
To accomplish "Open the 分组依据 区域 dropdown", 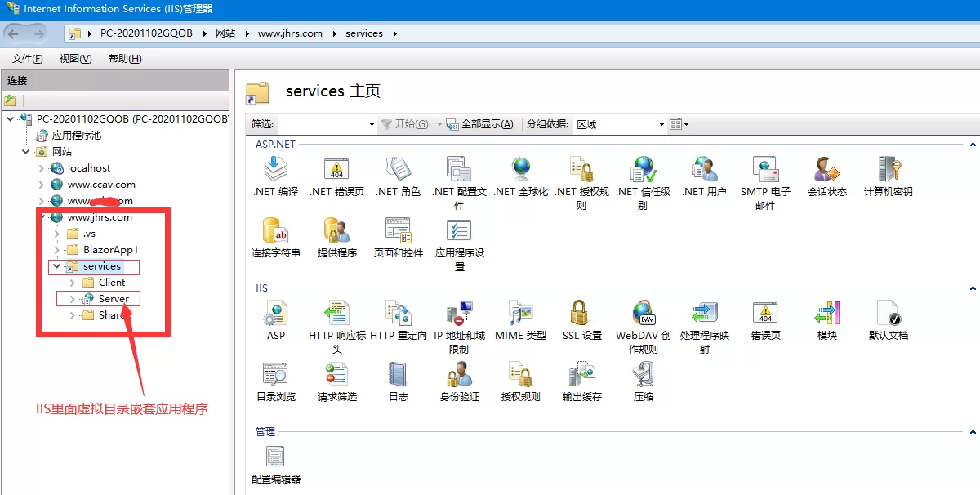I will [621, 124].
